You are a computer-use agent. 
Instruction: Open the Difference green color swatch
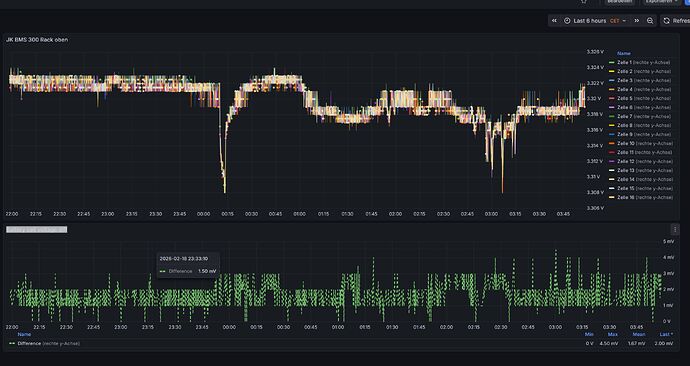pos(12,344)
